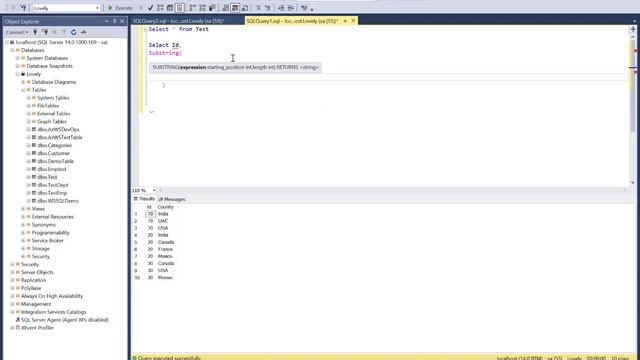Collapse the Select statement outline box

[x=146, y=29]
